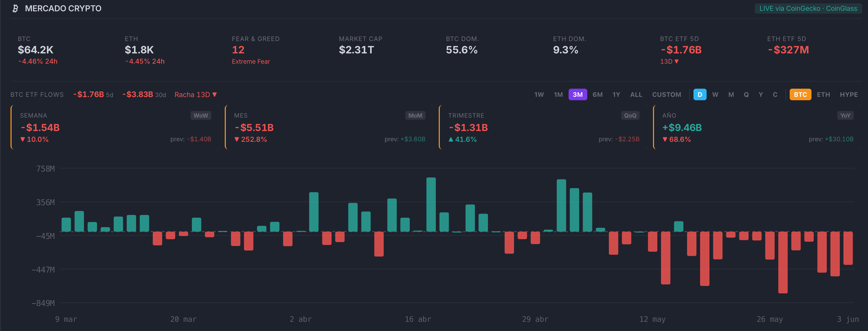Image resolution: width=868 pixels, height=331 pixels.
Task: Select the CUSTOM date range option
Action: pos(666,94)
